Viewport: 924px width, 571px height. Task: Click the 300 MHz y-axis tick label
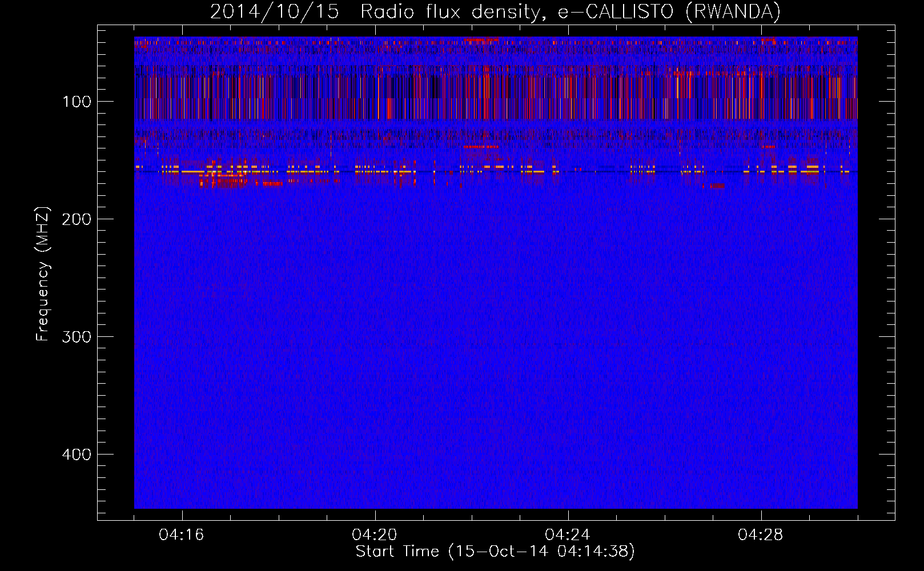coord(77,337)
